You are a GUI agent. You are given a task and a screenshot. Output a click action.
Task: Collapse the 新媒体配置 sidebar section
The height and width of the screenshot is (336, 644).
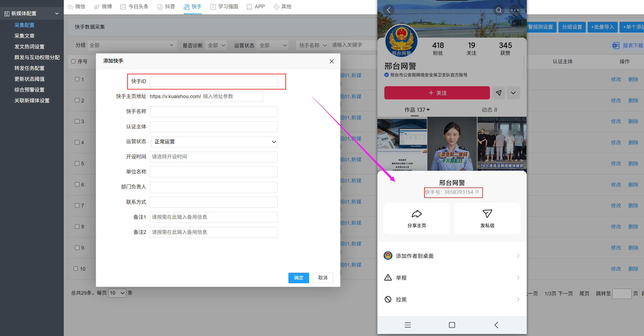point(57,13)
